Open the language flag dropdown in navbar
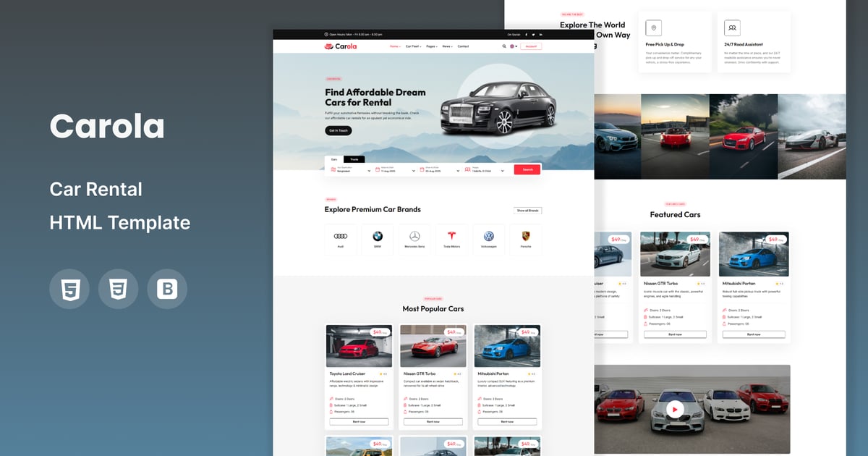The height and width of the screenshot is (456, 868). click(x=514, y=46)
